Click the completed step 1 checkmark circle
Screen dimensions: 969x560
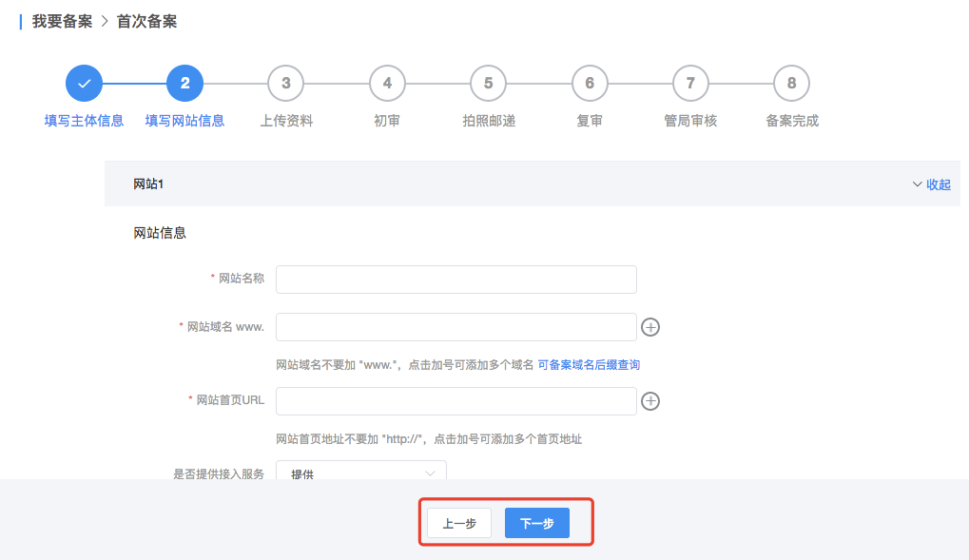click(84, 84)
